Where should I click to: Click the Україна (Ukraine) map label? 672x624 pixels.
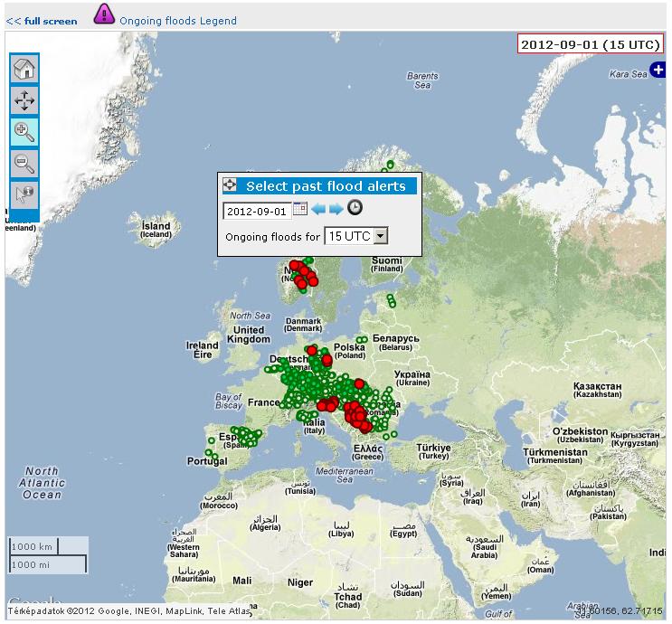[412, 378]
